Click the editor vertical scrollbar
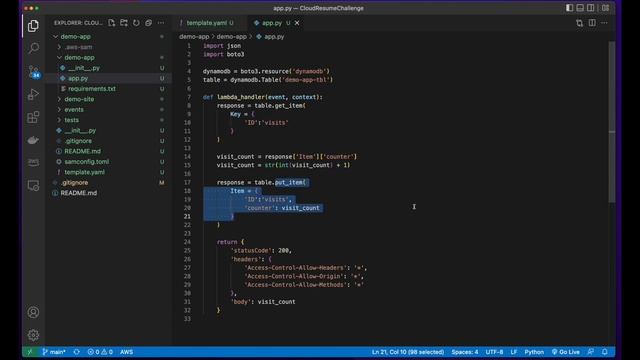Image resolution: width=640 pixels, height=360 pixels. coord(611,122)
